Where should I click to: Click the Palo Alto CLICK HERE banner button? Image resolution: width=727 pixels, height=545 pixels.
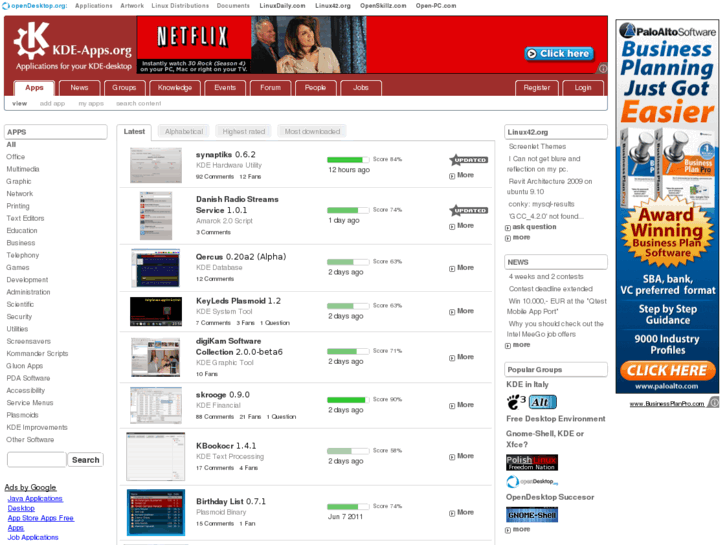point(667,371)
